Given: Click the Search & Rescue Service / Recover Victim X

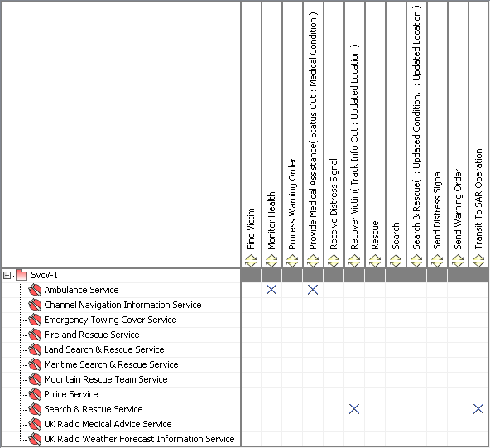Looking at the screenshot, I should pos(354,409).
